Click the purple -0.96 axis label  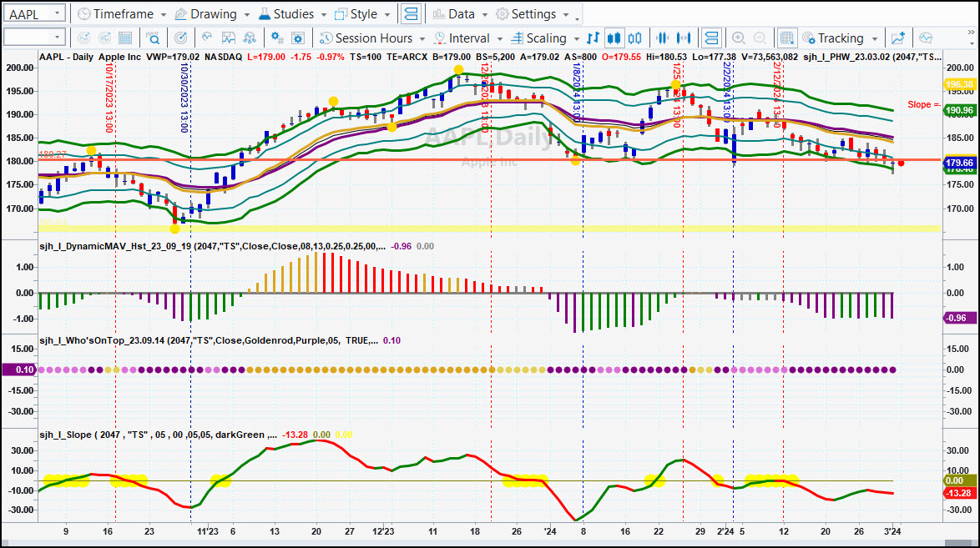(959, 318)
